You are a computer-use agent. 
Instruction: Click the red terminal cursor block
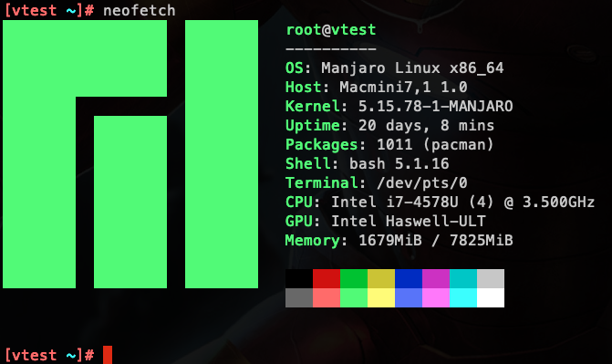[108, 355]
